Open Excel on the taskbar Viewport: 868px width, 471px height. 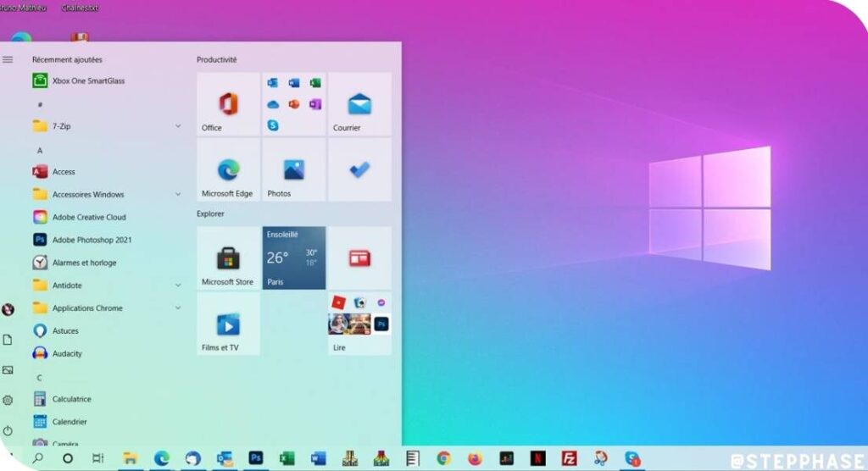pyautogui.click(x=287, y=458)
